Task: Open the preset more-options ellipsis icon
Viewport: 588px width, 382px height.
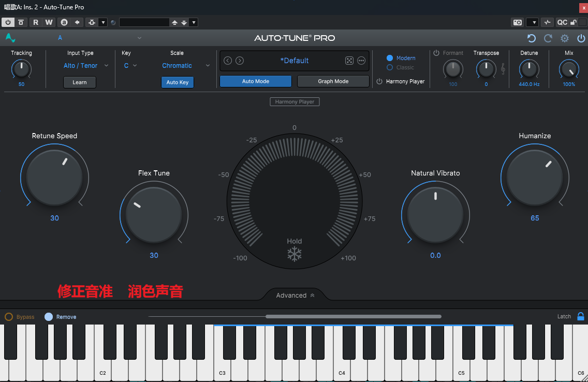Action: point(361,61)
